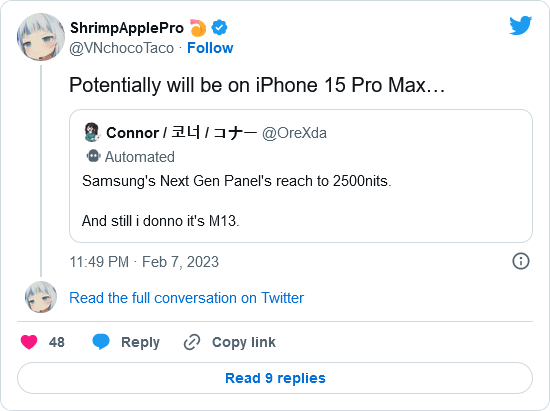Click the blue reply speech bubble icon
550x411 pixels.
tap(101, 342)
